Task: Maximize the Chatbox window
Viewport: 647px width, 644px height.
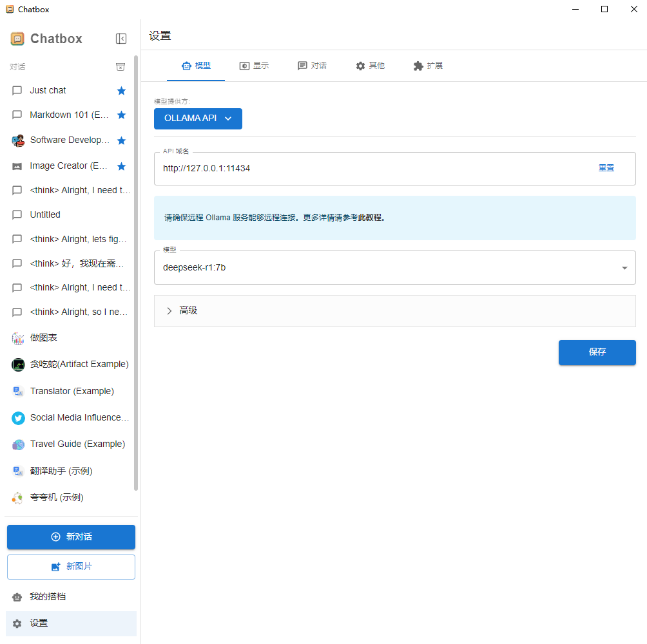Action: click(x=604, y=9)
